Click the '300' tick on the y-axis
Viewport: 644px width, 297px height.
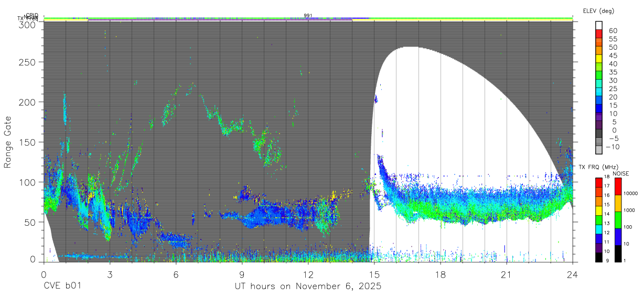coord(28,24)
